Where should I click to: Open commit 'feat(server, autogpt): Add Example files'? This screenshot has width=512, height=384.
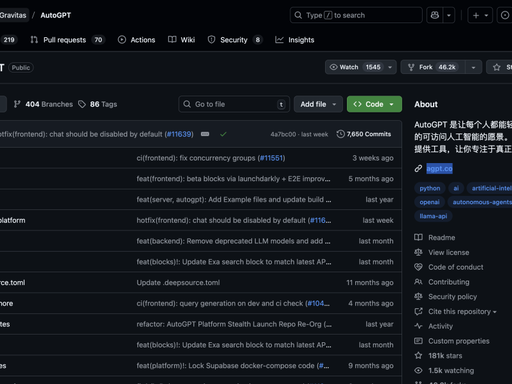pyautogui.click(x=234, y=200)
